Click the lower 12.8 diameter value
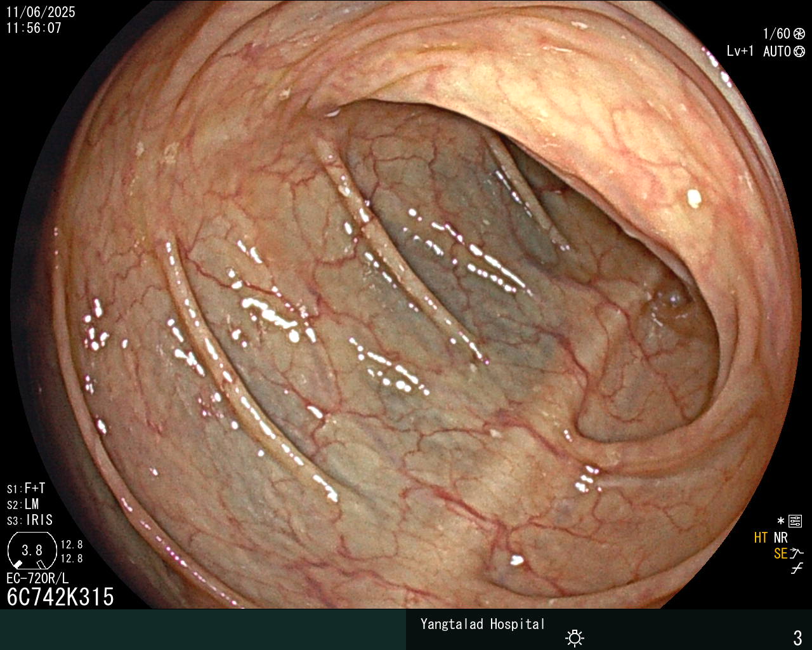This screenshot has width=812, height=650. point(72,559)
